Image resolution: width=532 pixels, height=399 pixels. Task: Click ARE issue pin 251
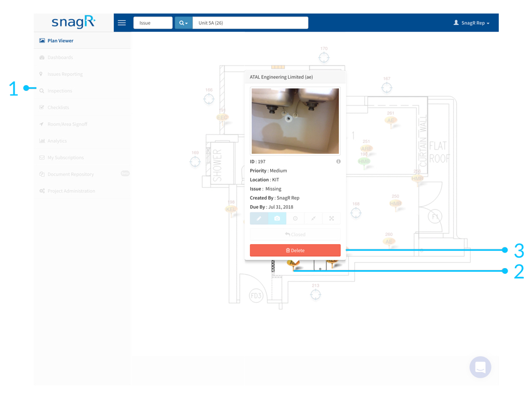(x=366, y=149)
